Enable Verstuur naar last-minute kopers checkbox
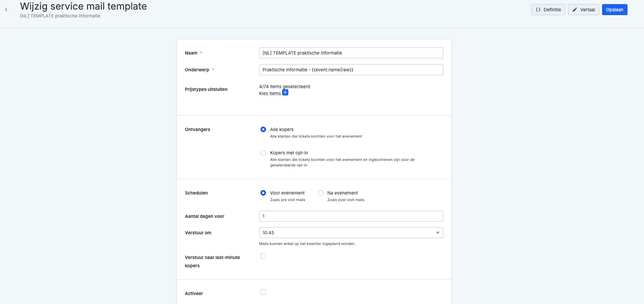The image size is (644, 304). [x=263, y=256]
